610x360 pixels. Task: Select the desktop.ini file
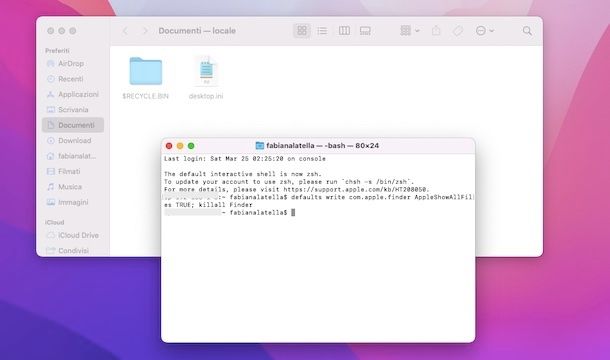coord(206,78)
